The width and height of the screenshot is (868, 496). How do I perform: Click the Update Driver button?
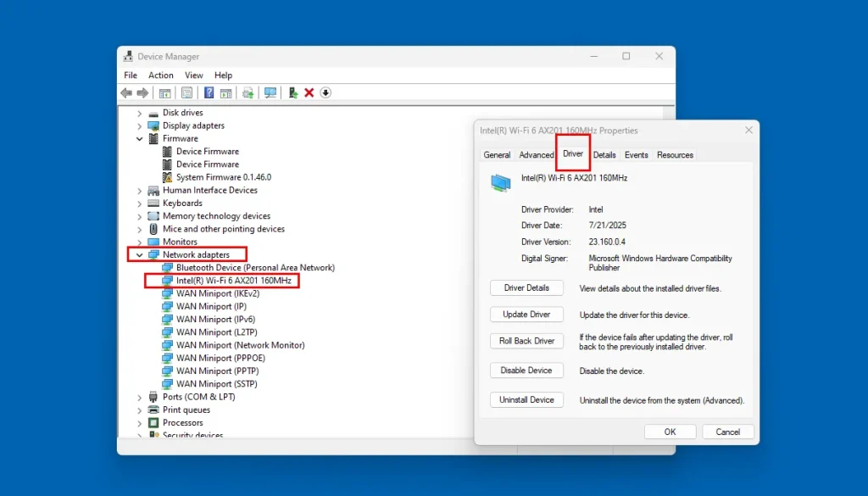pyautogui.click(x=526, y=315)
